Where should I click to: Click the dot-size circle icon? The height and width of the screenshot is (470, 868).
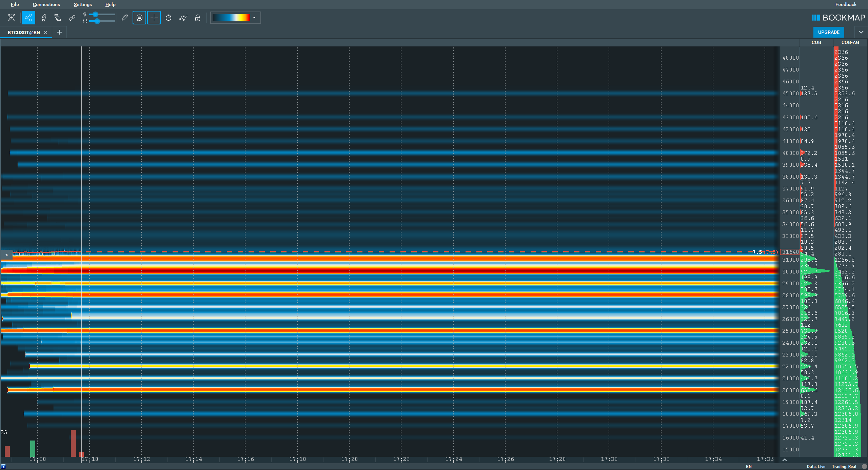85,21
